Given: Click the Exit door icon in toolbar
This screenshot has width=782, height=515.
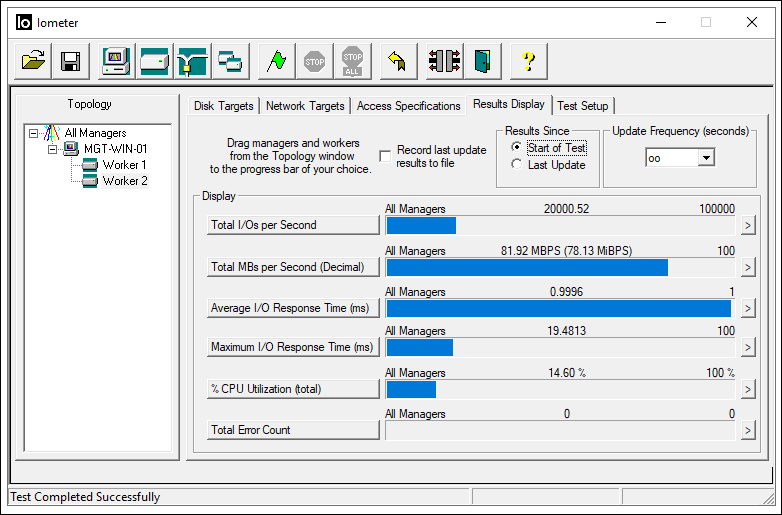Looking at the screenshot, I should coord(484,62).
